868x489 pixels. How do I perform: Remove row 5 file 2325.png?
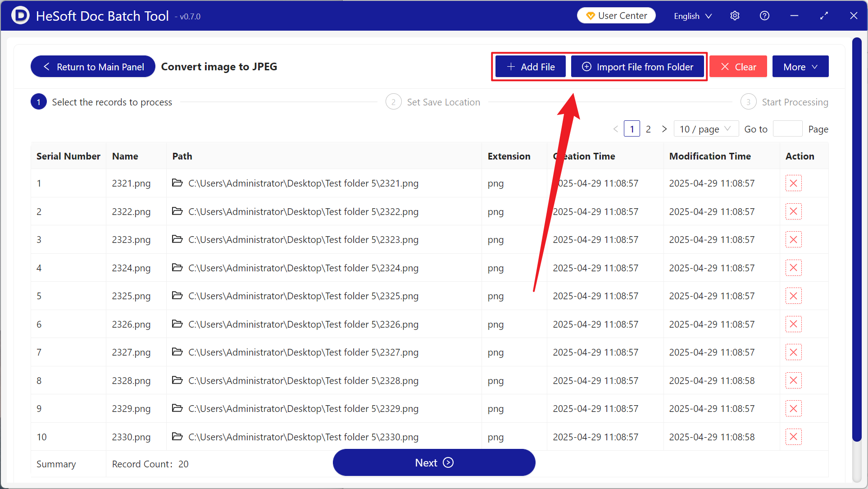pyautogui.click(x=793, y=296)
